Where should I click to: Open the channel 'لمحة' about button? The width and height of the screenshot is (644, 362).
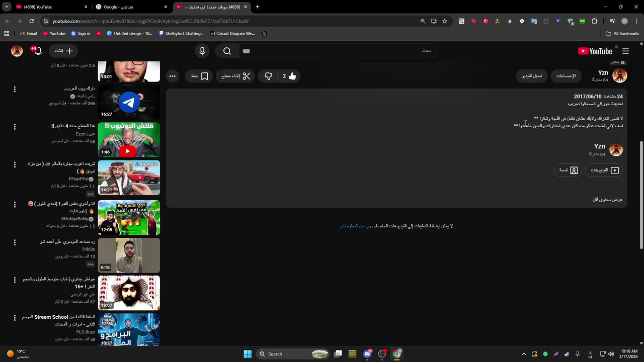569,170
